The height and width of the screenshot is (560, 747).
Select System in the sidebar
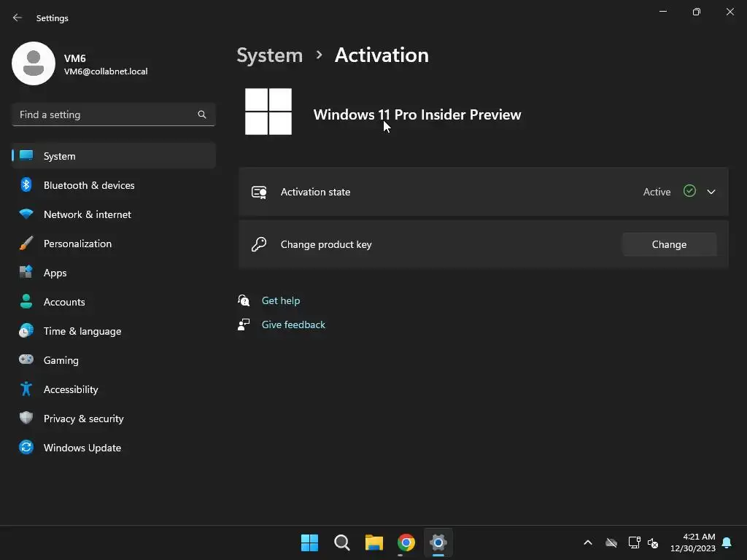click(113, 156)
